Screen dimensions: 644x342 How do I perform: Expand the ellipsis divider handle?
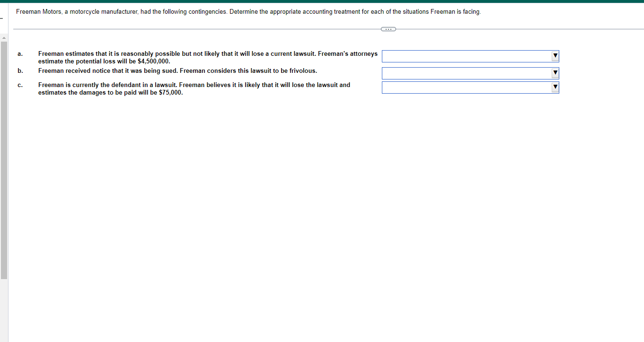tap(388, 29)
